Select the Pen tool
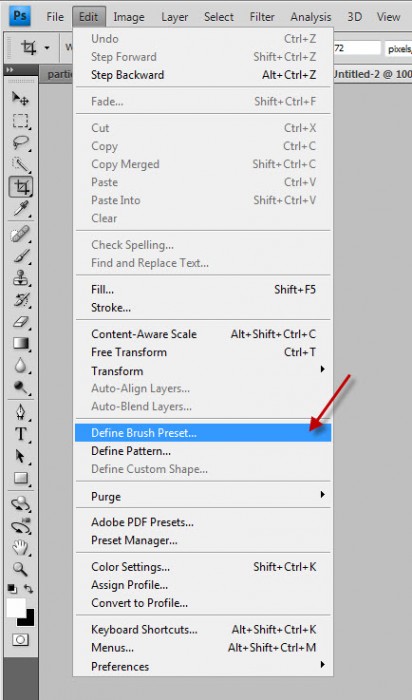Viewport: 412px width, 700px height. click(x=20, y=412)
